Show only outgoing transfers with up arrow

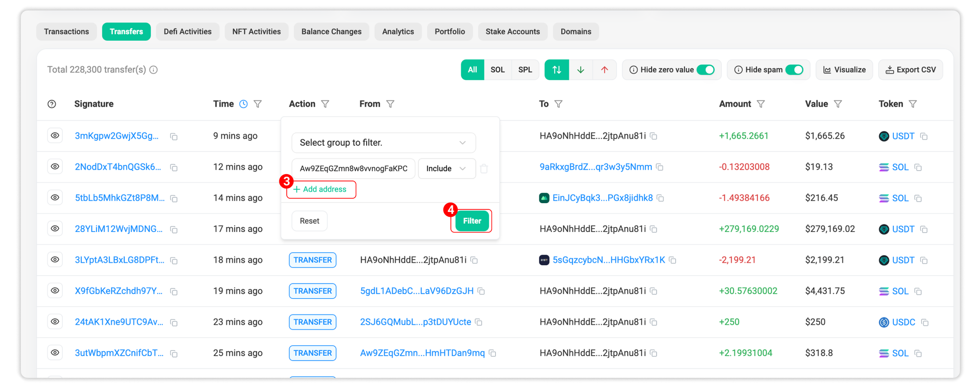tap(605, 70)
